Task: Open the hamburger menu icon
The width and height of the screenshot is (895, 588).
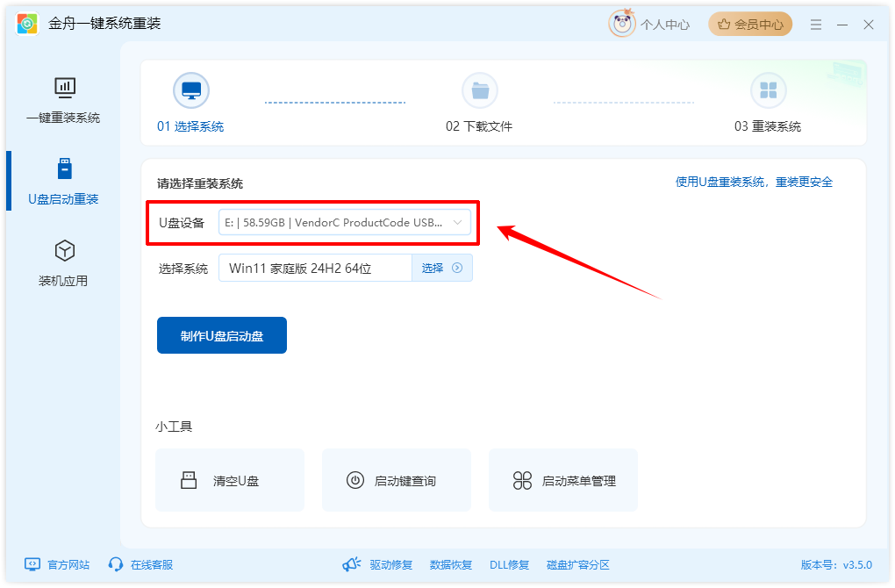Action: 816,24
